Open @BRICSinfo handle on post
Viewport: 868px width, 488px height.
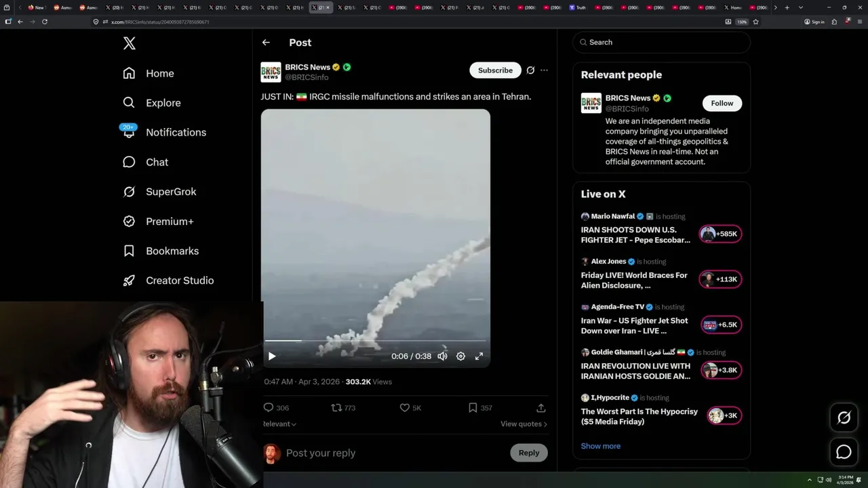coord(307,77)
